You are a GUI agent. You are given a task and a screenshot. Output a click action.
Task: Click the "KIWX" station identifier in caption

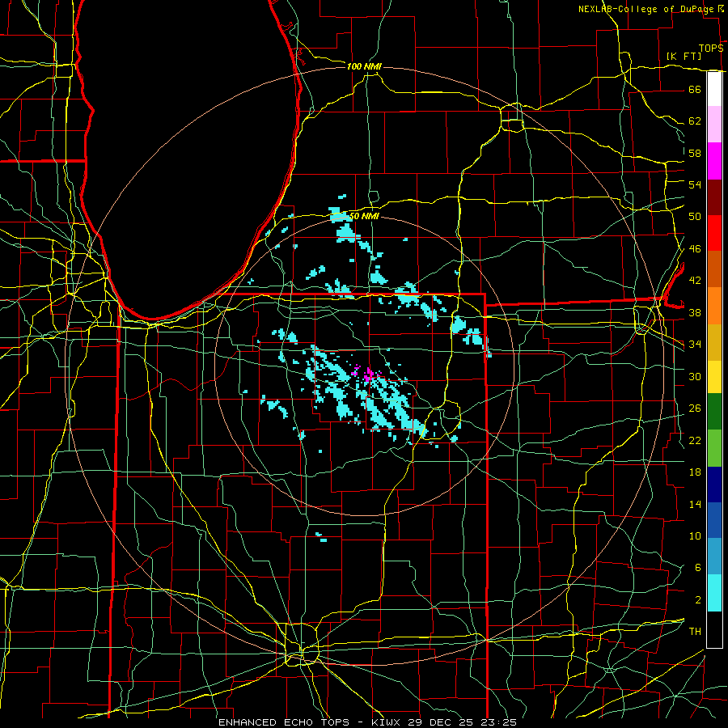387,722
